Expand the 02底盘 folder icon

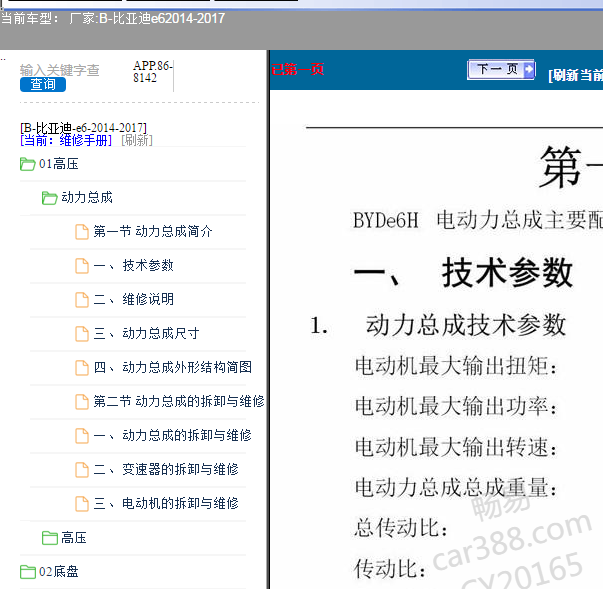pyautogui.click(x=27, y=572)
